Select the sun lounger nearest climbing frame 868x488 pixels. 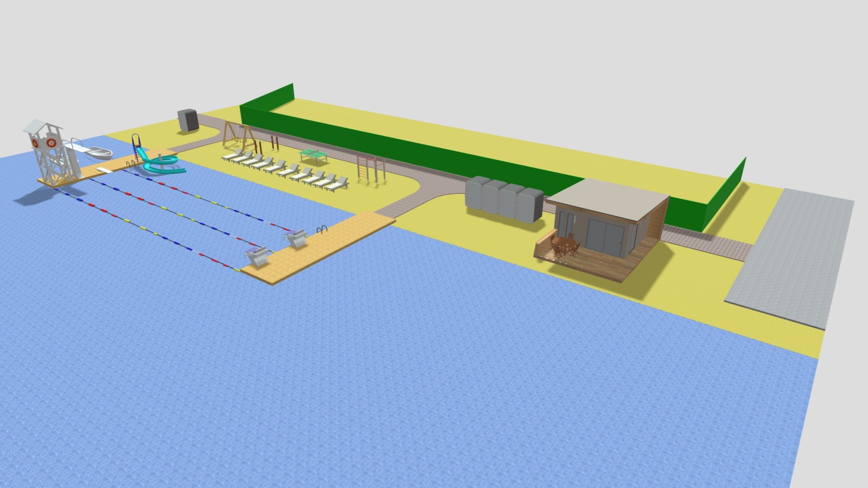tap(337, 184)
